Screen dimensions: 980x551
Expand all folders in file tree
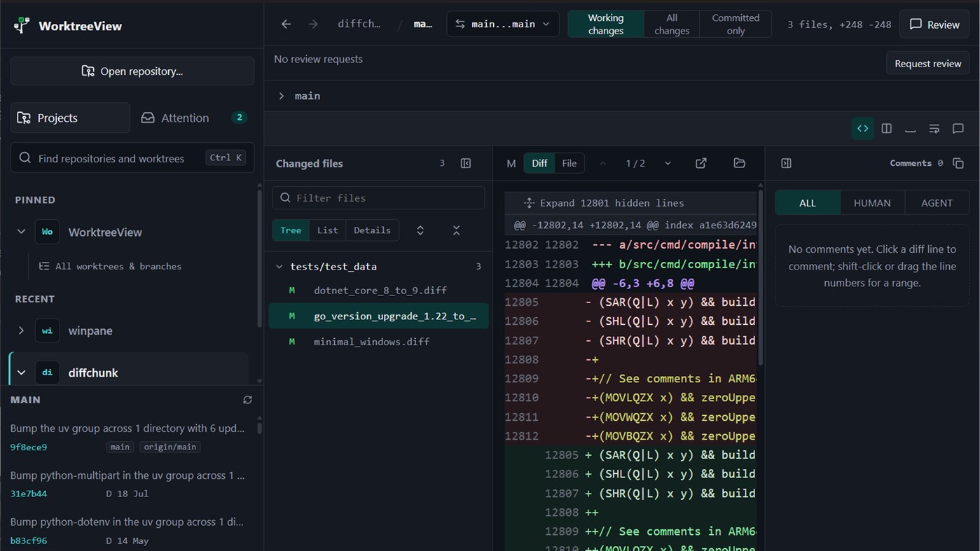pyautogui.click(x=420, y=230)
